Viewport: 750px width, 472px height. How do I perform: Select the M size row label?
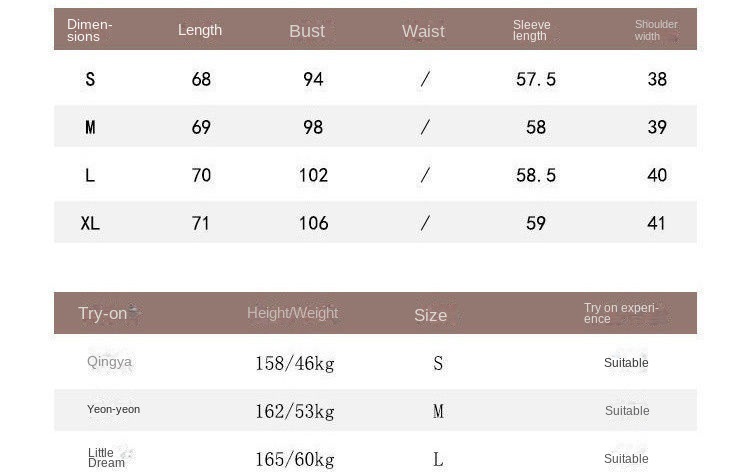point(90,127)
